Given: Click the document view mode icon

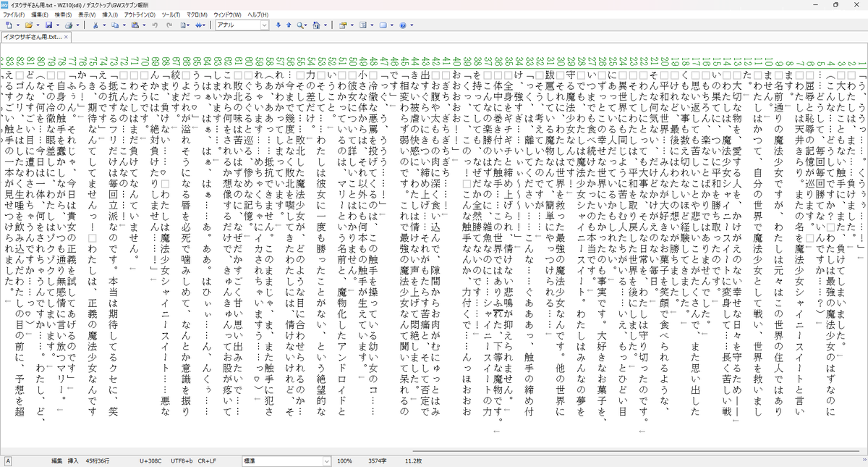Looking at the screenshot, I should pyautogui.click(x=184, y=25).
